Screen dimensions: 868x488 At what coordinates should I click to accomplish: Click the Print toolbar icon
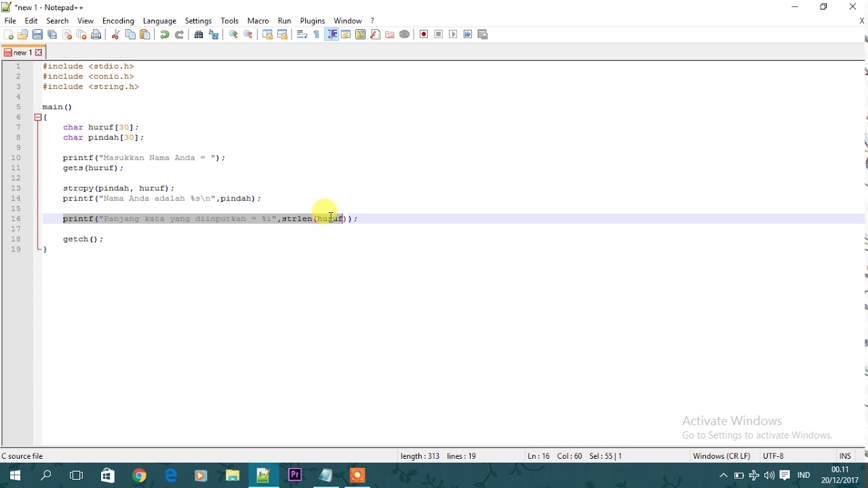pyautogui.click(x=96, y=35)
